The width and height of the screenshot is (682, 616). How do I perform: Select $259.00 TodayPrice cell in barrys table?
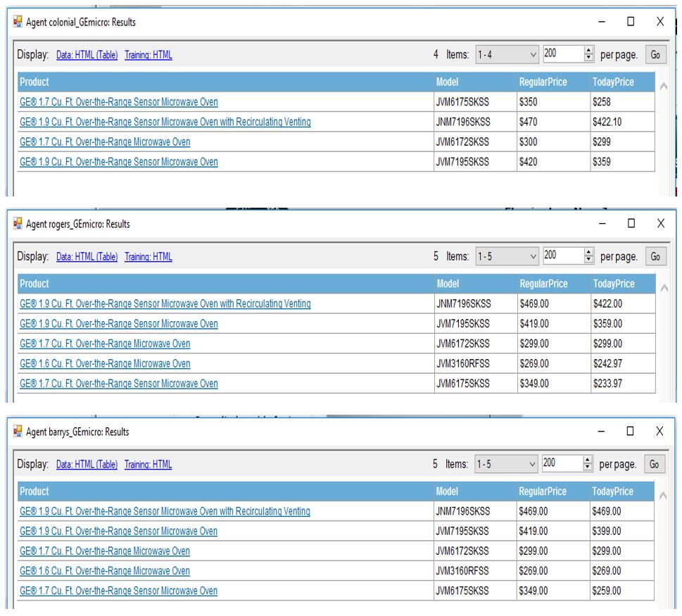(622, 591)
